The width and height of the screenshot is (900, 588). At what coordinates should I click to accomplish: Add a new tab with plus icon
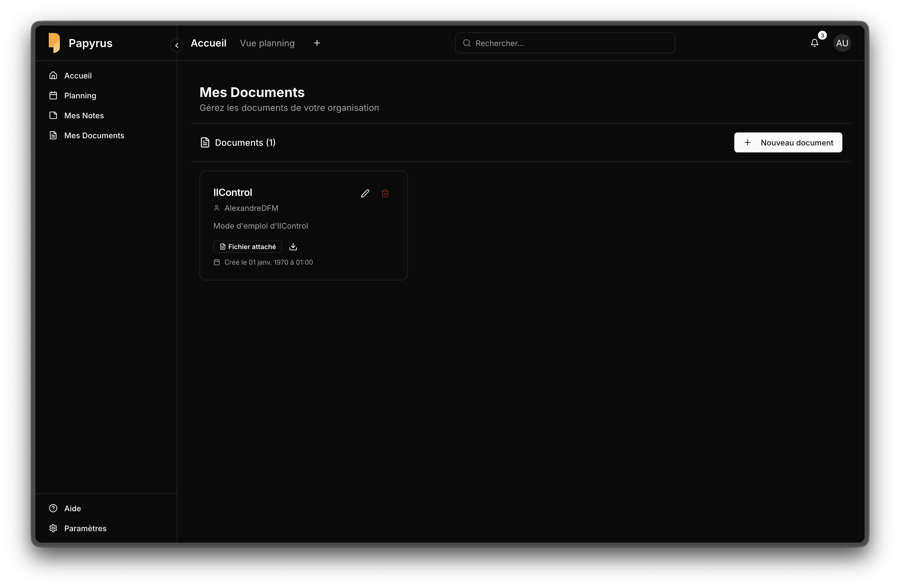tap(317, 43)
